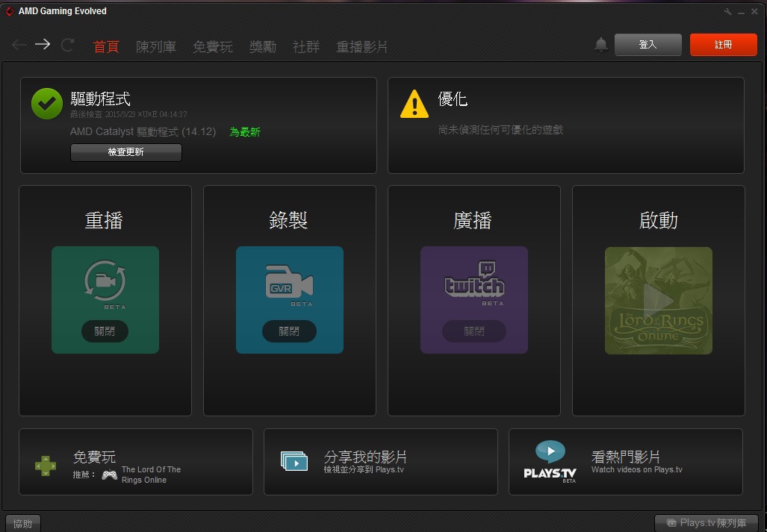Viewport: 767px width, 532px height.
Task: Click the 協助 help button
Action: pos(23,523)
